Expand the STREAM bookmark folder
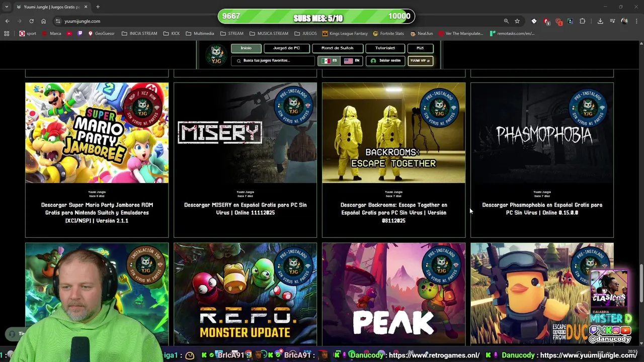 [231, 34]
